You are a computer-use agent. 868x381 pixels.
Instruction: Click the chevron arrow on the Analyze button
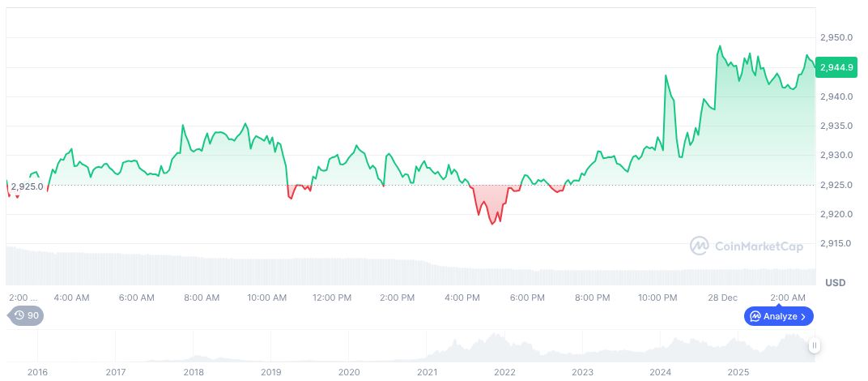tap(803, 316)
